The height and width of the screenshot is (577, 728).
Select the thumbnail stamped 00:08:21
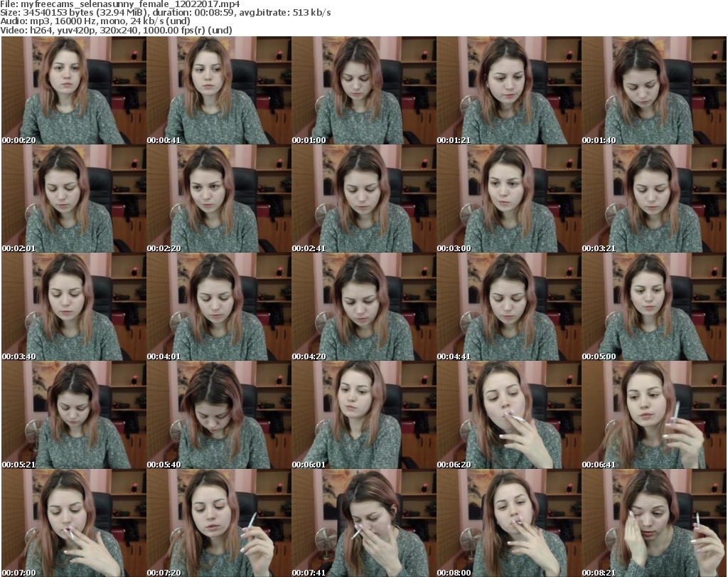tap(654, 523)
